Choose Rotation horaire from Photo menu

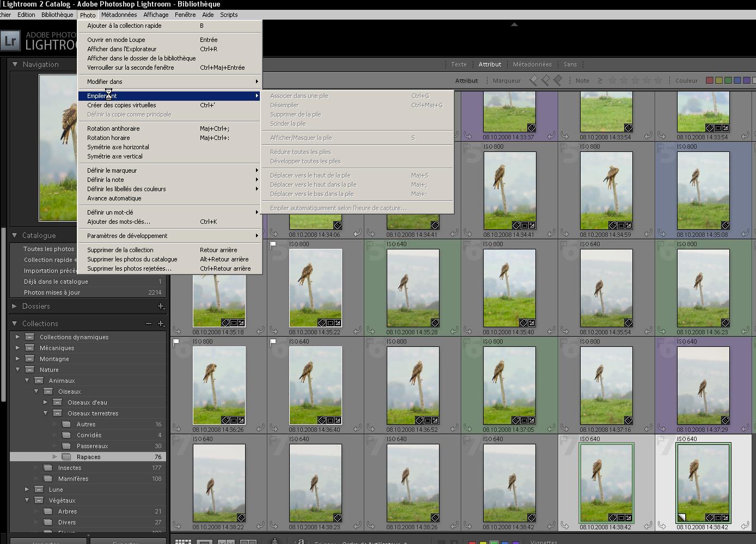click(x=108, y=138)
